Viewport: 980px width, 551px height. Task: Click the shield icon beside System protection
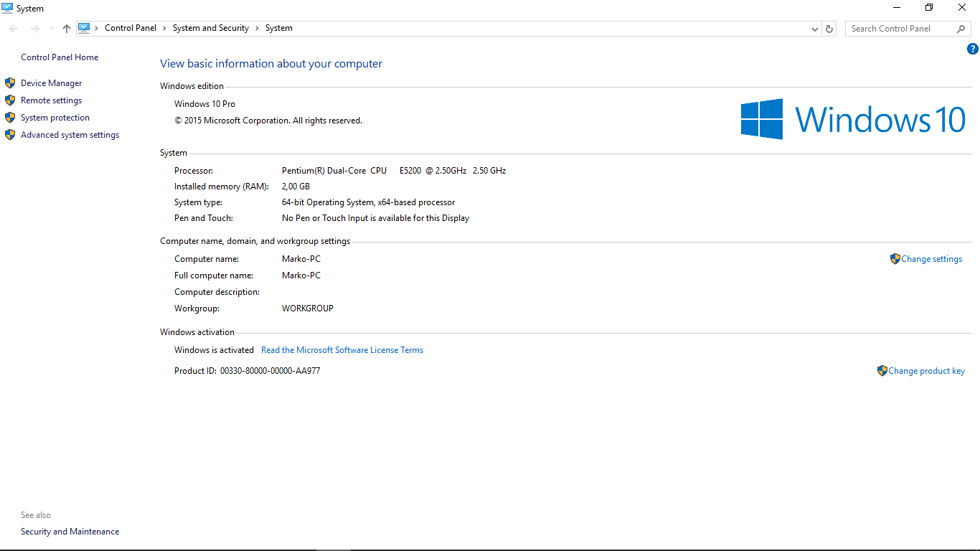(10, 118)
